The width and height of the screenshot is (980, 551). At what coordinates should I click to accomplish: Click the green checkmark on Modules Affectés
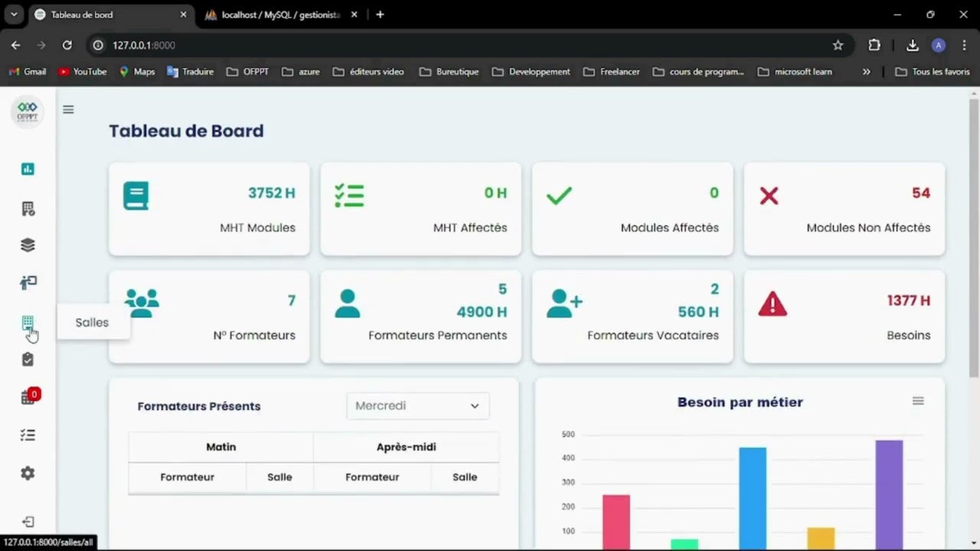tap(559, 196)
